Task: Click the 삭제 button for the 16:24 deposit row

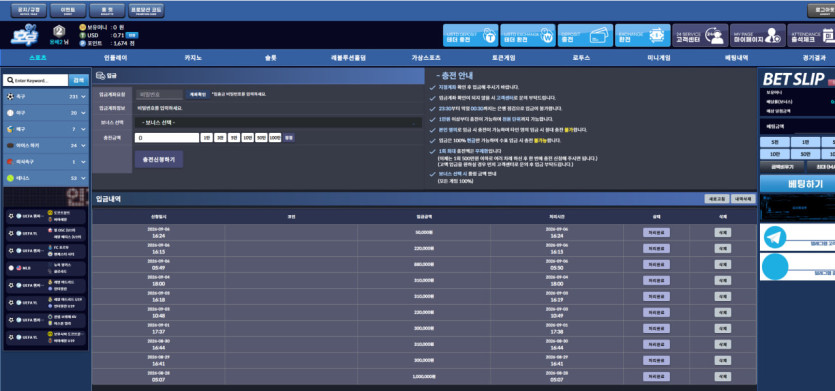Action: coord(723,233)
